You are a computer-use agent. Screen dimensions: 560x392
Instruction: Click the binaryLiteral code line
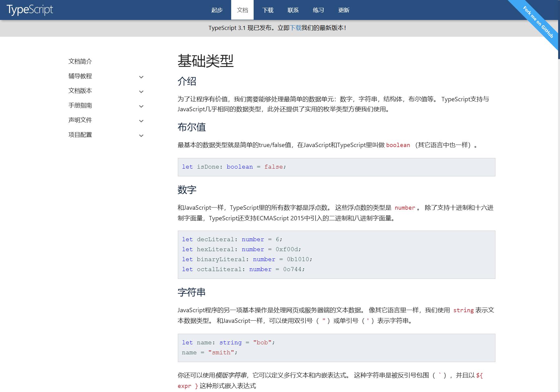coord(247,259)
